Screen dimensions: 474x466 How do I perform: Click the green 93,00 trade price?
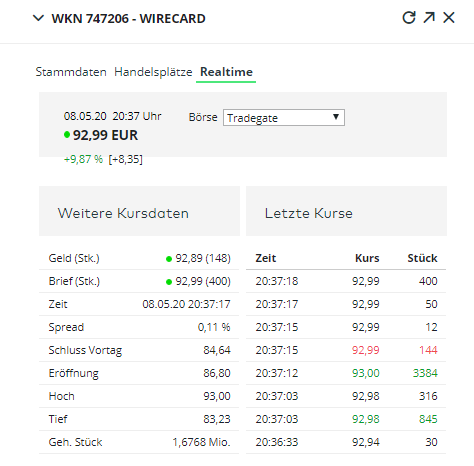tap(366, 373)
